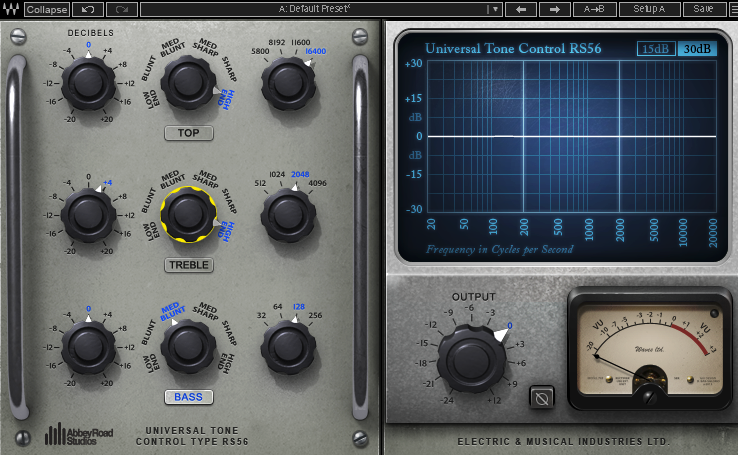Viewport: 738px width, 455px height.
Task: Click the BASS band filter type knob
Action: pyautogui.click(x=189, y=347)
